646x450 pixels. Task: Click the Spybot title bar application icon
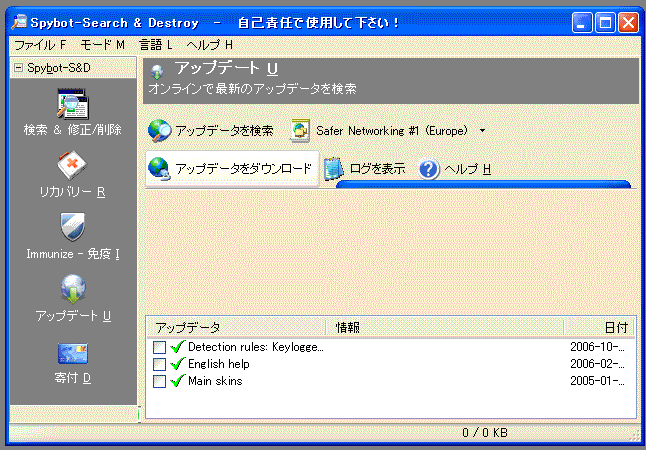[x=19, y=22]
